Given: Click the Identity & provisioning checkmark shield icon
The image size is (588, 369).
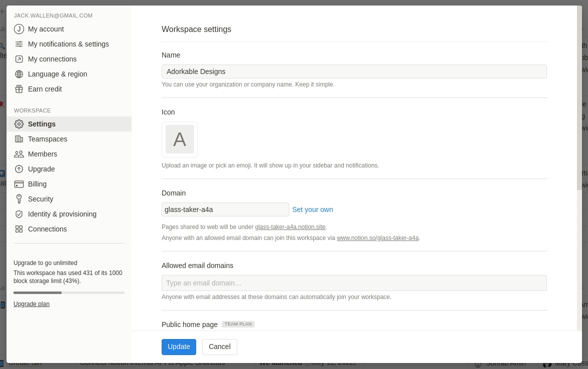Looking at the screenshot, I should (19, 214).
